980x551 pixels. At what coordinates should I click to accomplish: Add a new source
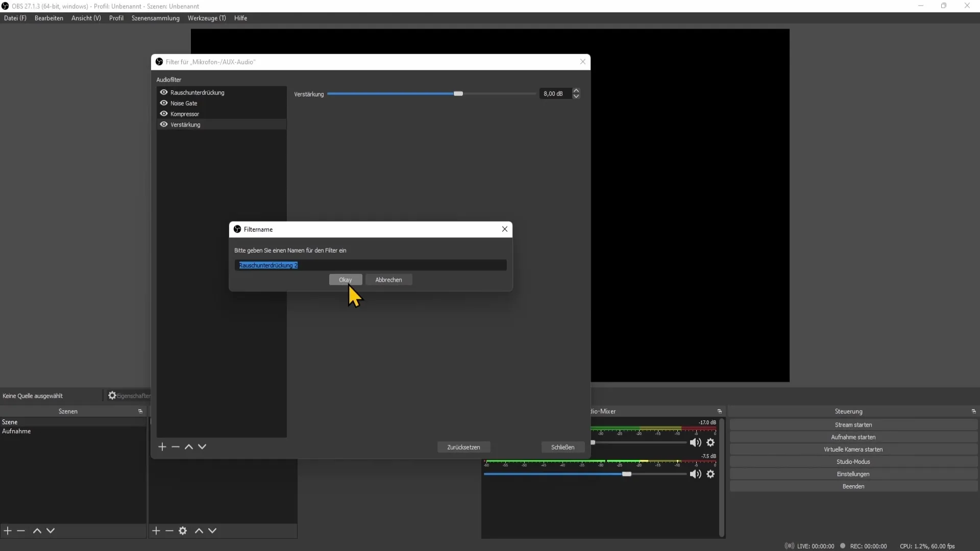click(156, 531)
